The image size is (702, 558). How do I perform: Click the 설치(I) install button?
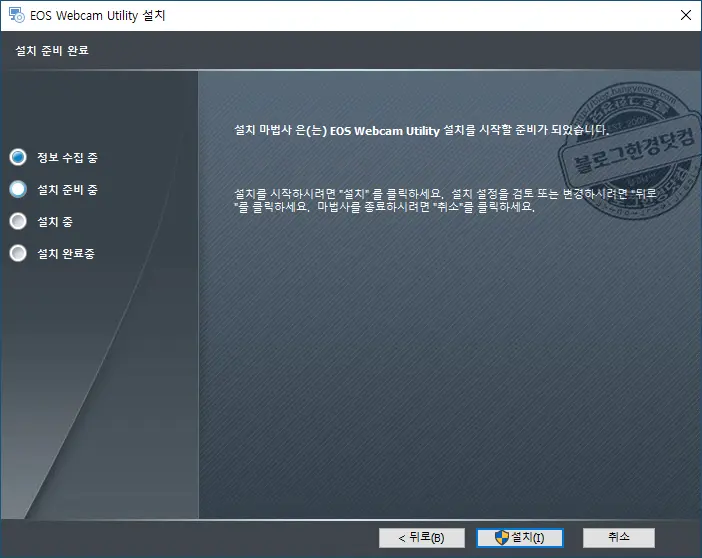tap(520, 537)
